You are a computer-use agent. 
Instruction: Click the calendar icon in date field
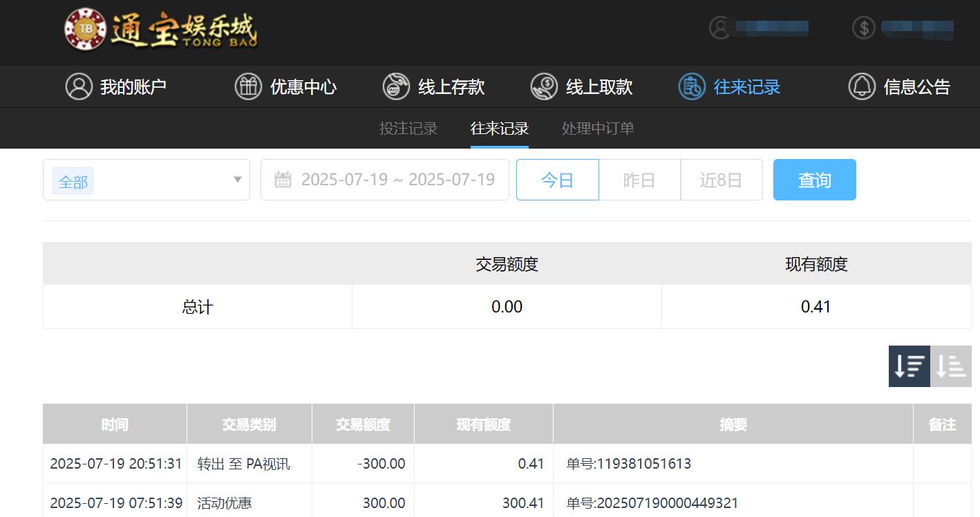[283, 179]
